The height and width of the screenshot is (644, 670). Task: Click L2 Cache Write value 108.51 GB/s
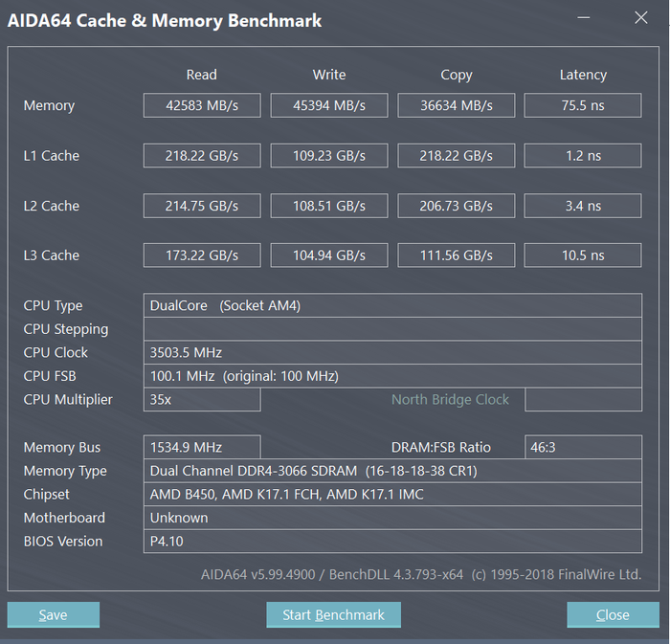(329, 206)
